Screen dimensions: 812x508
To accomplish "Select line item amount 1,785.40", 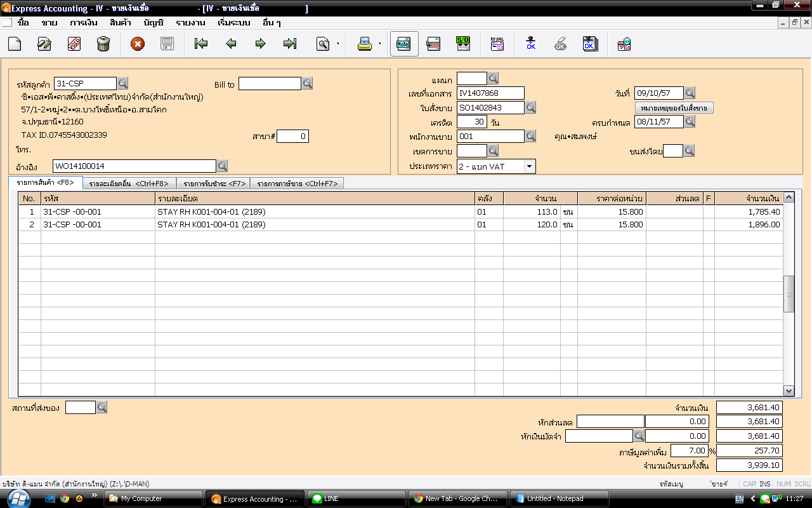I will tap(749, 211).
